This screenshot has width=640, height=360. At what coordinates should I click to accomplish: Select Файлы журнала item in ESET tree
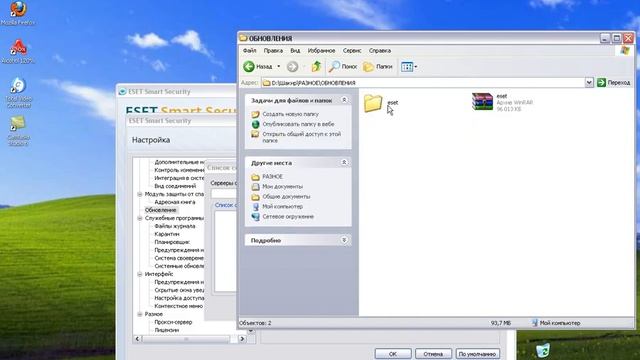coord(175,226)
